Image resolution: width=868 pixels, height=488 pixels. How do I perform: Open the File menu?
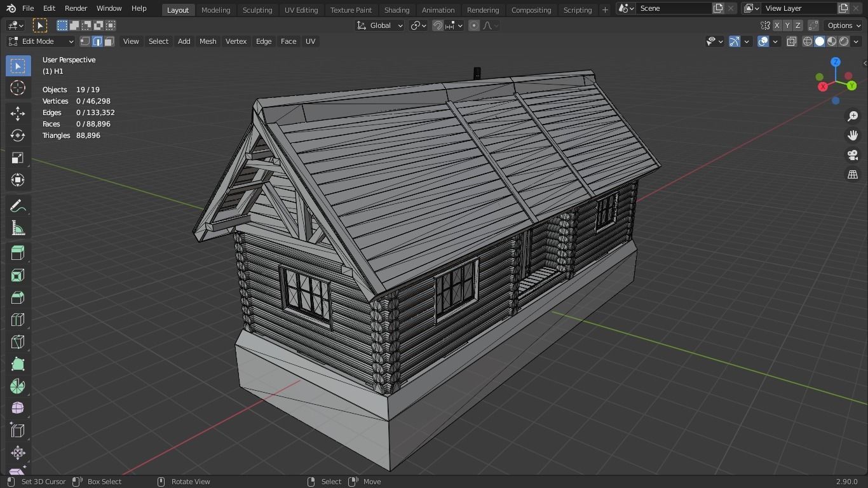tap(28, 8)
